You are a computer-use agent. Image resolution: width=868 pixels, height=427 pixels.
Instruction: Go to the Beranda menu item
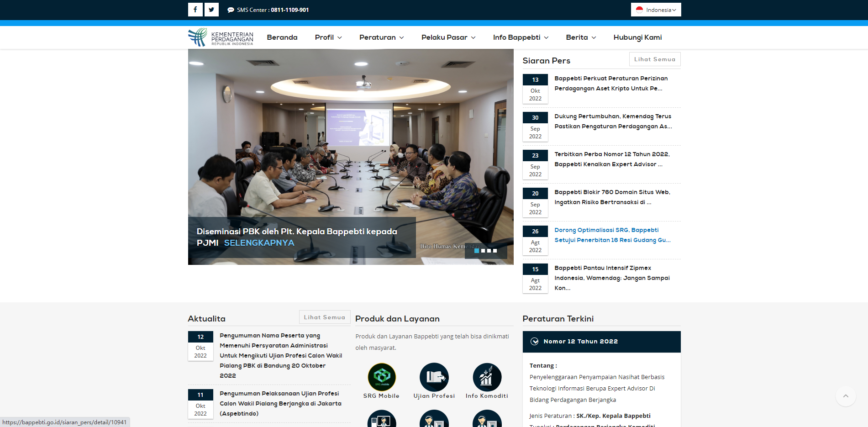click(x=282, y=37)
